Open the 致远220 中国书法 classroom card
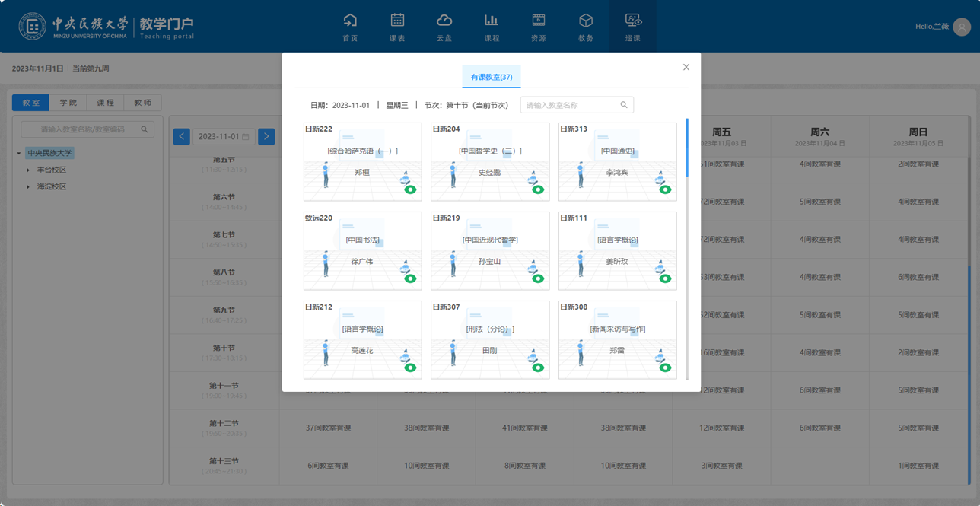 click(x=362, y=250)
